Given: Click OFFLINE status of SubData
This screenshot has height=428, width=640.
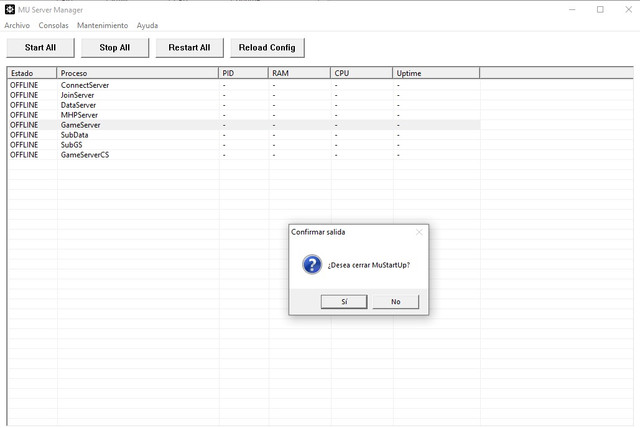Looking at the screenshot, I should click(24, 135).
